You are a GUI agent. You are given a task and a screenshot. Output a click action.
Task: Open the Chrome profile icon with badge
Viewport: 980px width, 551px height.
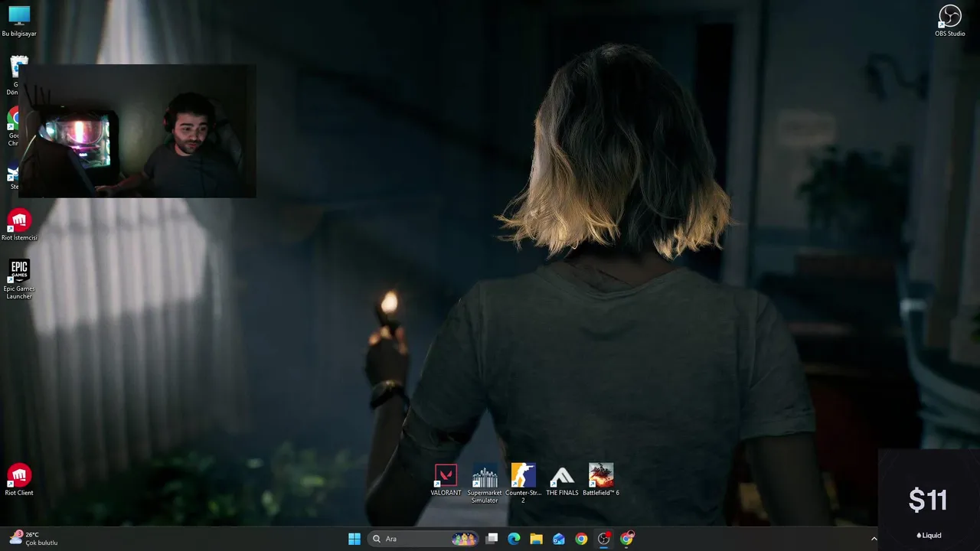627,539
